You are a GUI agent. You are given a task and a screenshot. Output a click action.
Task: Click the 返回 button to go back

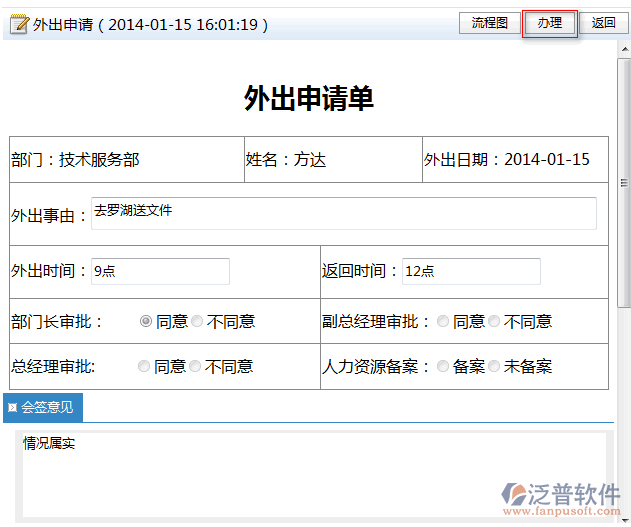603,23
